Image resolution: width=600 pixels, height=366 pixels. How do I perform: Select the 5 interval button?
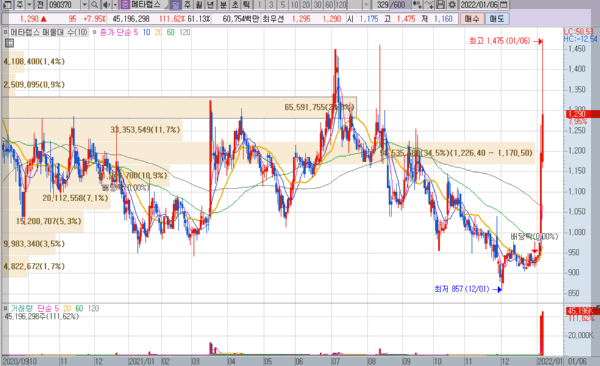pos(283,5)
